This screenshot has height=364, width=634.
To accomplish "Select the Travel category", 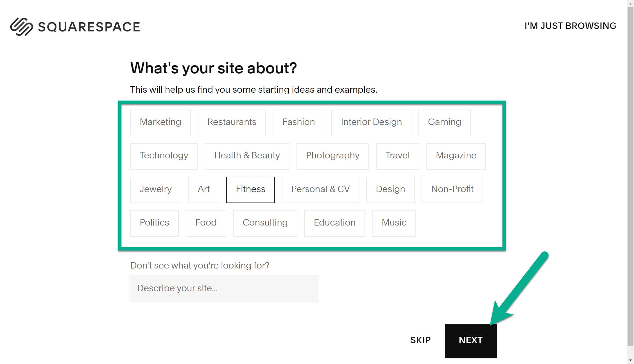I will (397, 156).
